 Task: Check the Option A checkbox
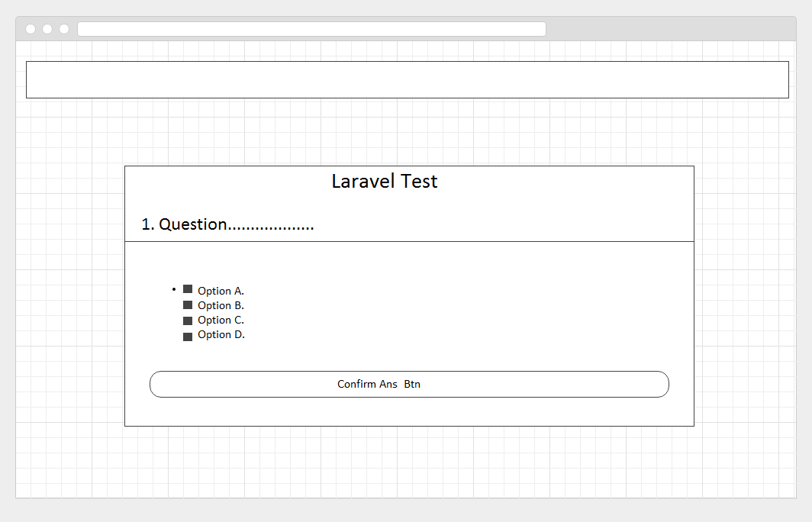(x=188, y=289)
